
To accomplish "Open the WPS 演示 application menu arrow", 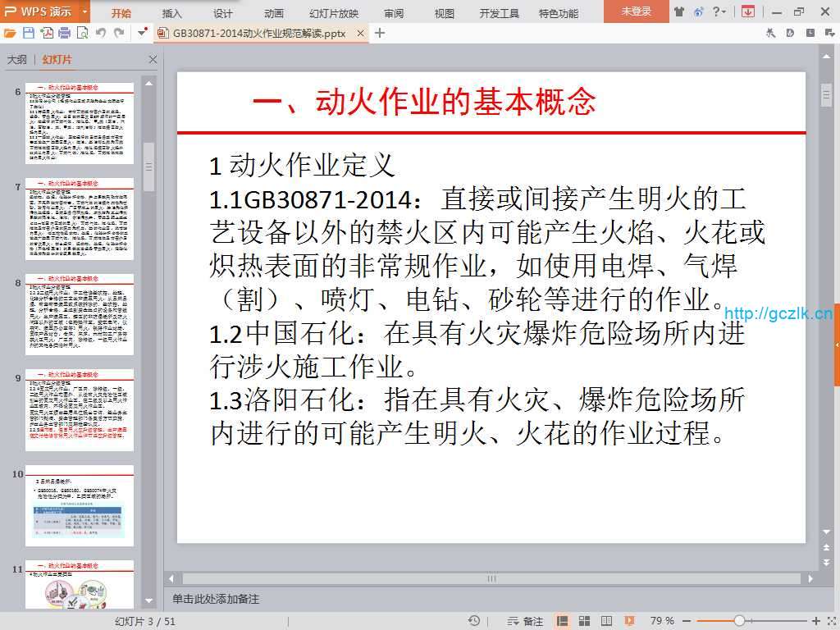I will click(84, 11).
